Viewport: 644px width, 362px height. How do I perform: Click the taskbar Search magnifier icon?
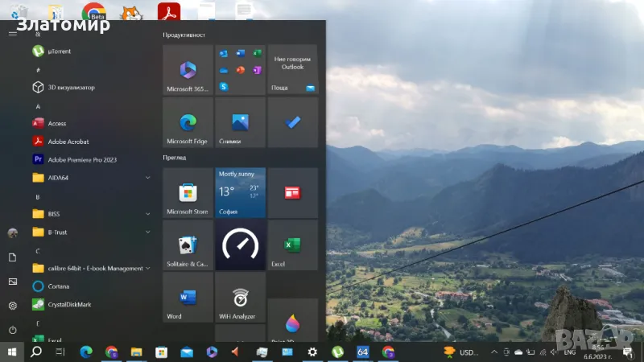[36, 352]
